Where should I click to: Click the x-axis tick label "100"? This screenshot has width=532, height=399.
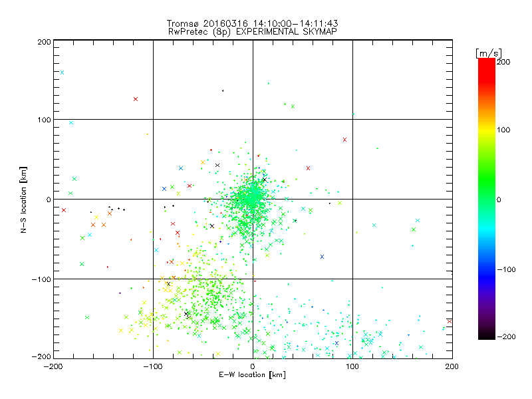pyautogui.click(x=352, y=366)
